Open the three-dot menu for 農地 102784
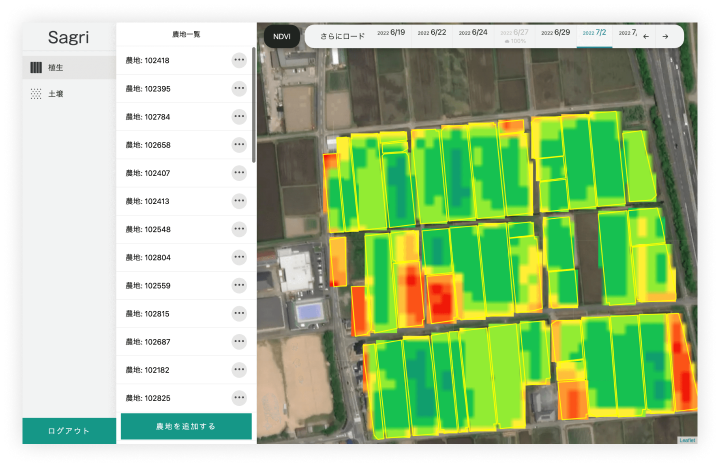720x467 pixels. click(239, 116)
